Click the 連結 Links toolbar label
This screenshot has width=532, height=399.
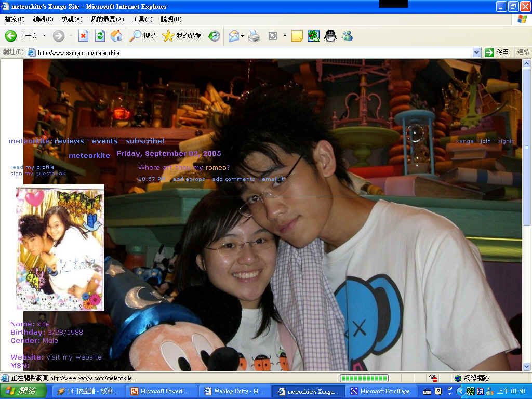[x=523, y=52]
